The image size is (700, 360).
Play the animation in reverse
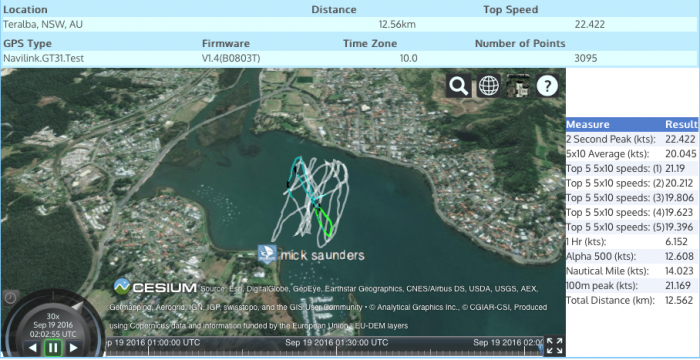pos(33,347)
